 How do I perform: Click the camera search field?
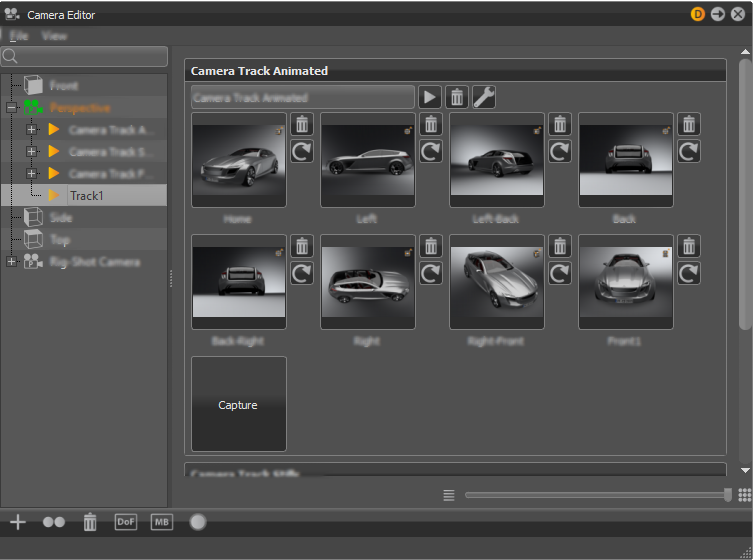(85, 57)
